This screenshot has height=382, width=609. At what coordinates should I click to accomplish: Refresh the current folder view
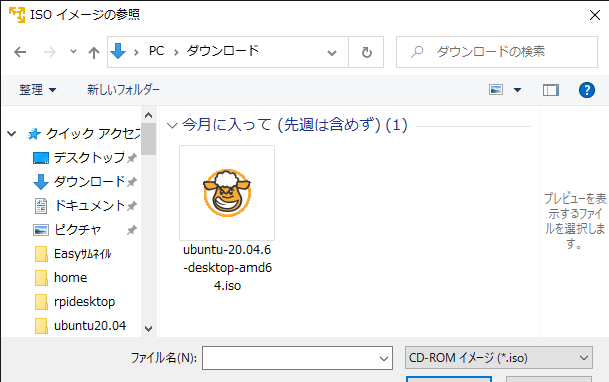pos(366,52)
